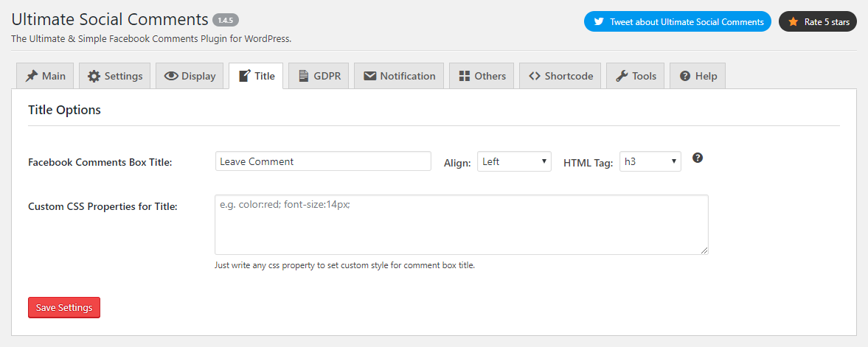Click inside the Custom CSS Properties textarea
Image resolution: width=868 pixels, height=347 pixels.
(x=461, y=225)
